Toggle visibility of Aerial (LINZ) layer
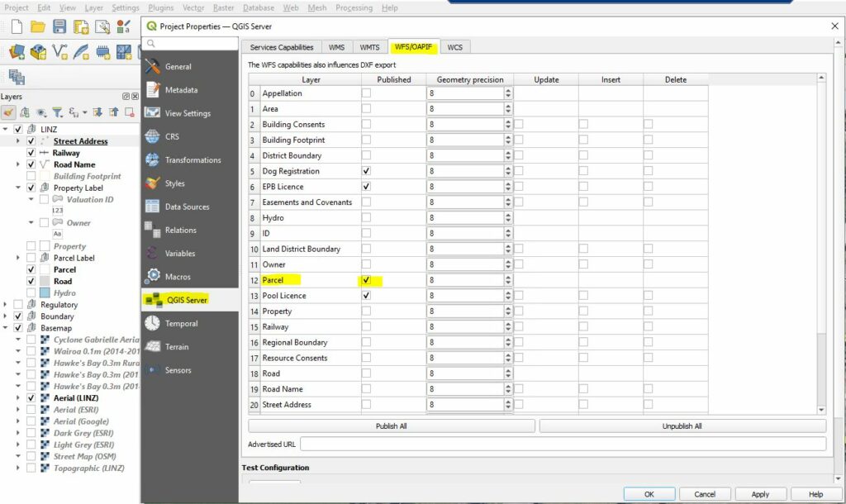 pyautogui.click(x=31, y=397)
